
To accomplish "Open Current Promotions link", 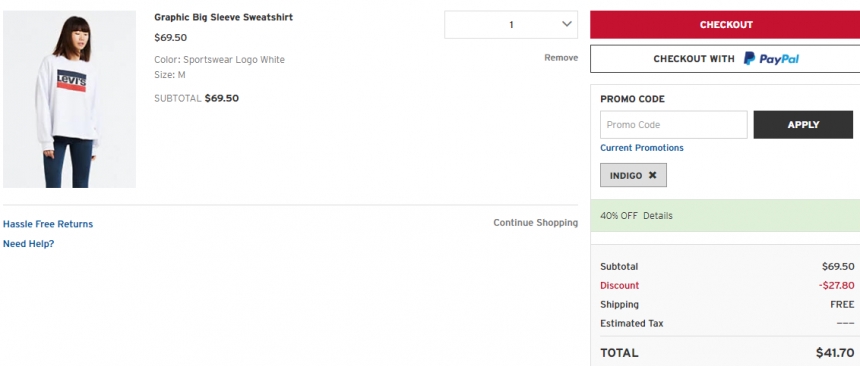I will 642,148.
